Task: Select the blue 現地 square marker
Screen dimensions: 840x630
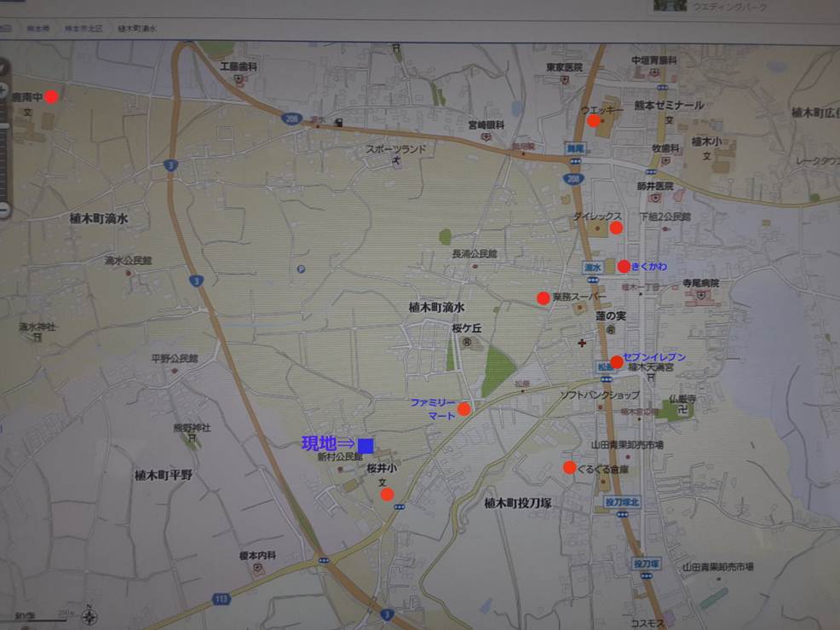Action: tap(365, 445)
